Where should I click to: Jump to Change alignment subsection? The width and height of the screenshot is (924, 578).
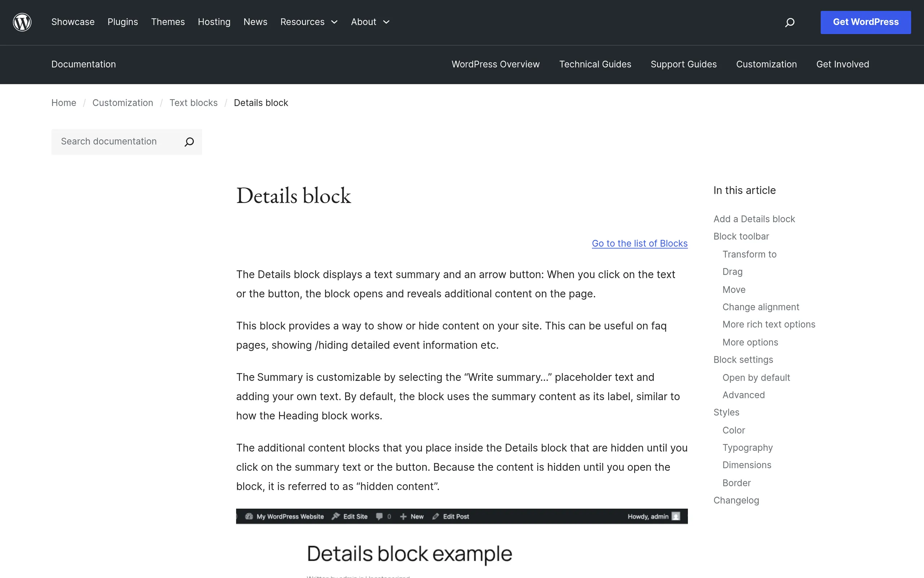tap(760, 307)
